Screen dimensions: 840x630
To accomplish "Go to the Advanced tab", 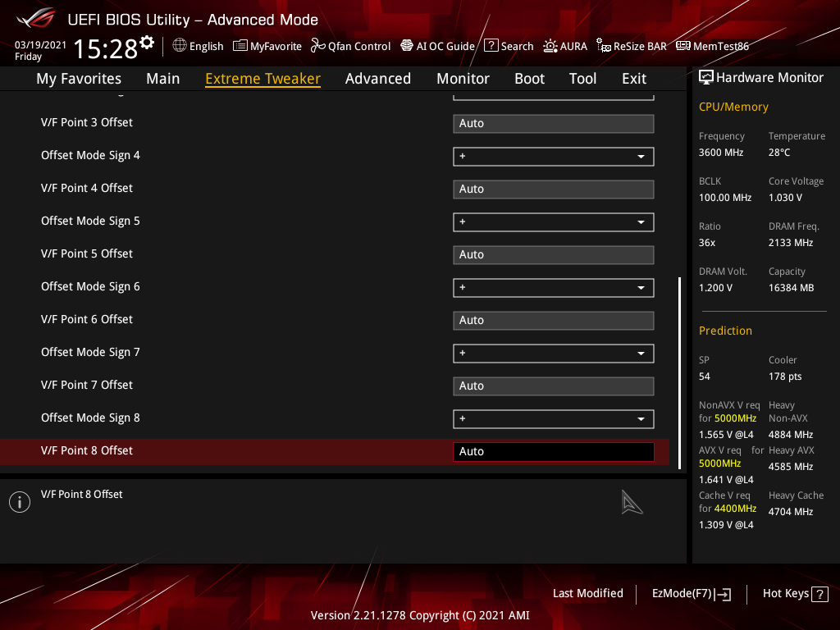I will point(378,79).
